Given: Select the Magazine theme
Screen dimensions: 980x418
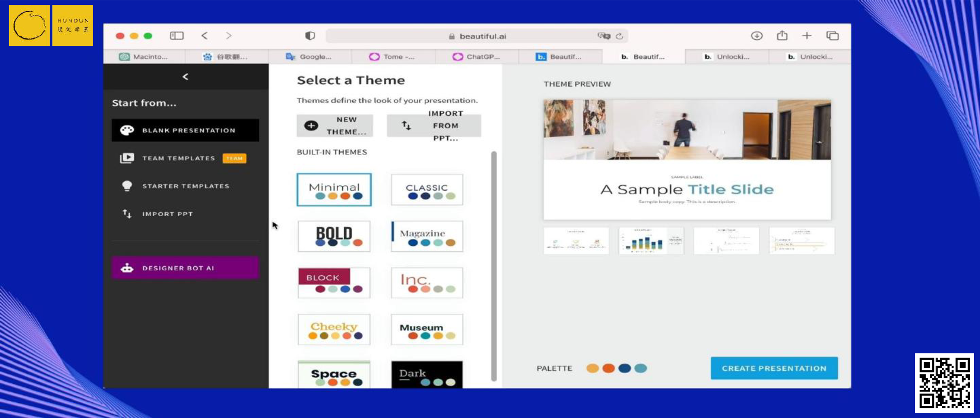Looking at the screenshot, I should pos(427,236).
